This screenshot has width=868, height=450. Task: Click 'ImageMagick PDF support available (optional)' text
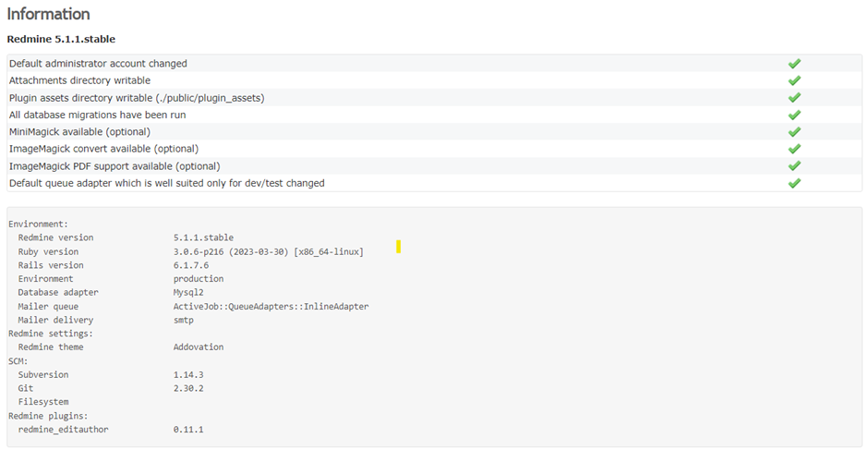pyautogui.click(x=115, y=166)
